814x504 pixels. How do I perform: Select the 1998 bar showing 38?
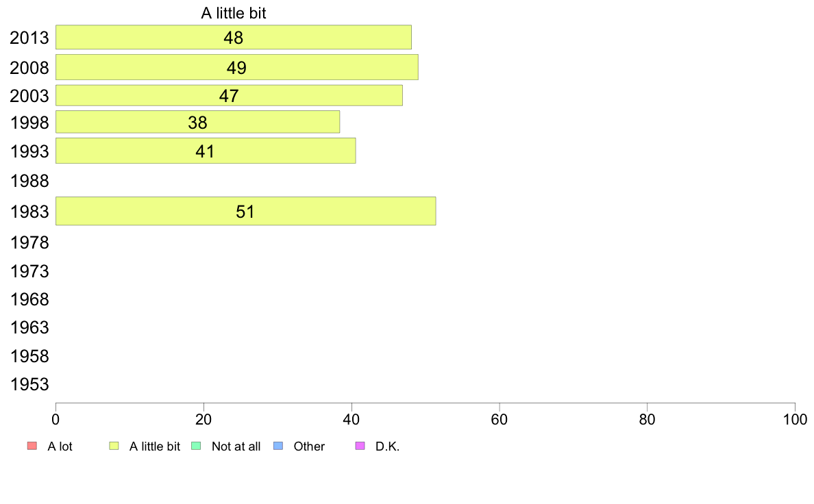click(x=198, y=122)
